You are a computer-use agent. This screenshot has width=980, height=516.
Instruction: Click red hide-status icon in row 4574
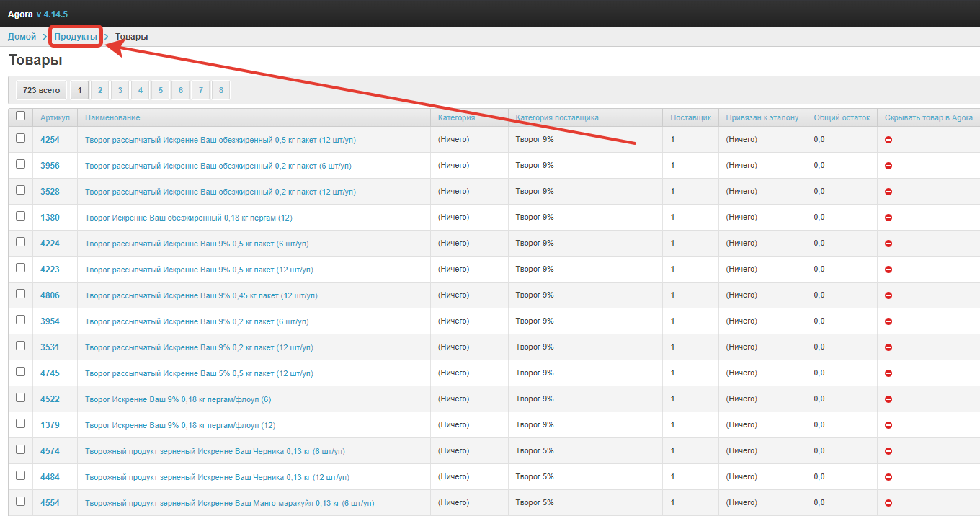pyautogui.click(x=888, y=451)
